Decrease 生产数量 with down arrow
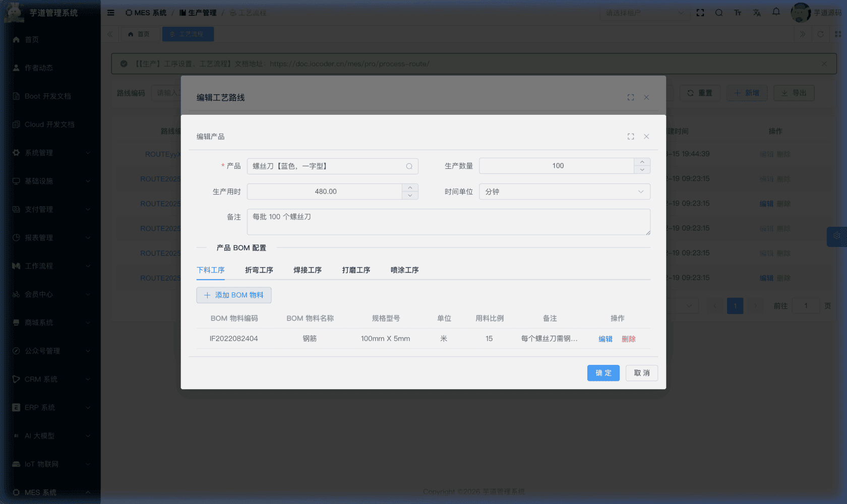847x504 pixels. (x=642, y=170)
